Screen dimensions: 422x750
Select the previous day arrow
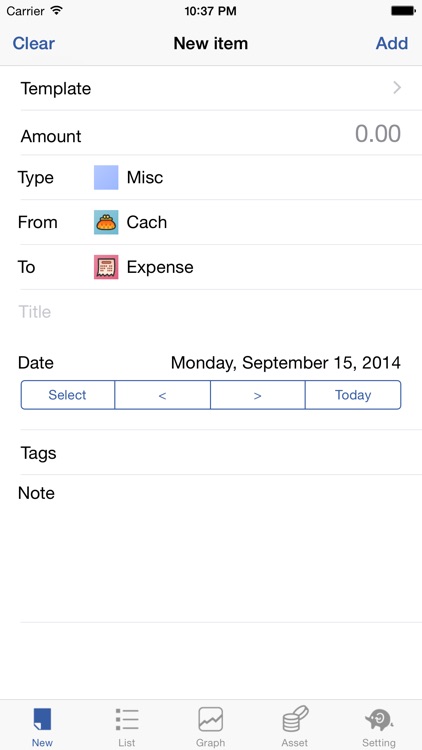163,395
